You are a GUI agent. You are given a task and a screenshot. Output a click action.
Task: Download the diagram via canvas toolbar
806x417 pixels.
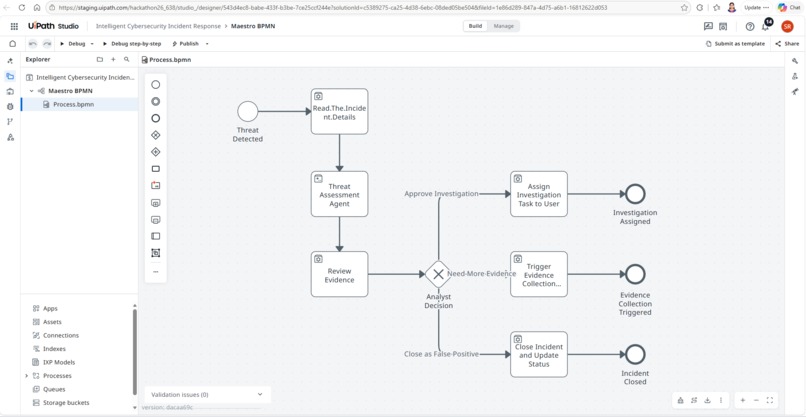[707, 400]
